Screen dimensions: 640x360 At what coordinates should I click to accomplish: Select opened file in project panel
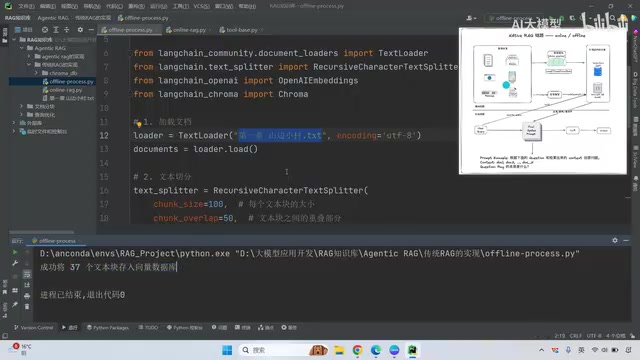point(45,30)
